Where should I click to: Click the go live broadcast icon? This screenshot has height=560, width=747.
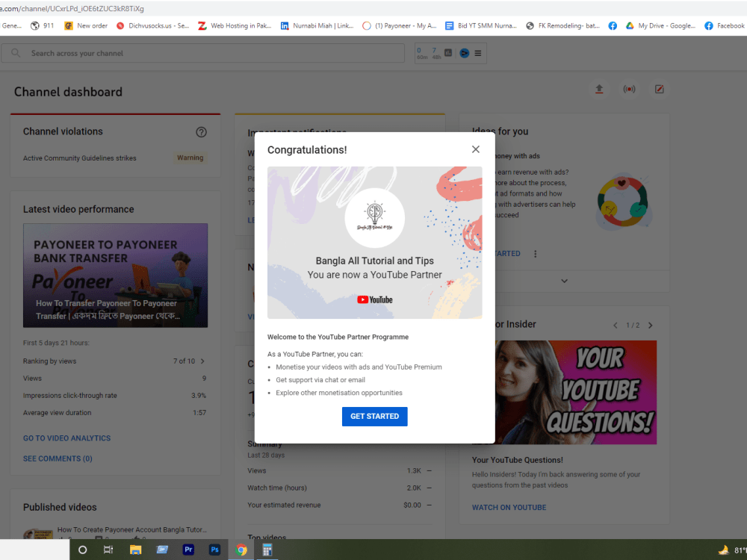(x=629, y=89)
